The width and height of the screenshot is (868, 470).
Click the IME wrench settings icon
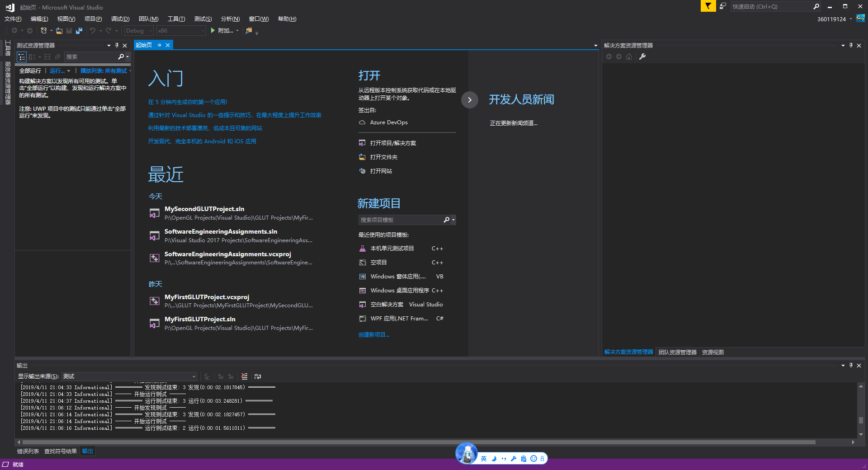click(514, 459)
